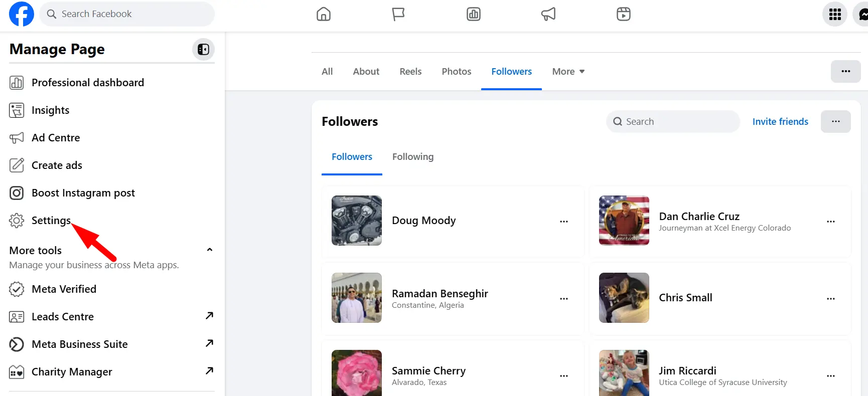Image resolution: width=868 pixels, height=396 pixels.
Task: Click the Invite friends link
Action: pos(780,122)
